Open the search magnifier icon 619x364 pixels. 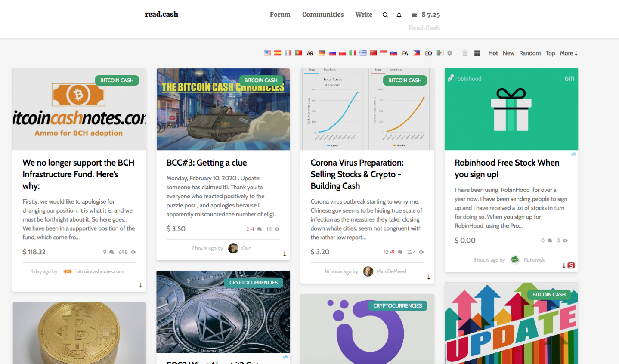pos(385,15)
